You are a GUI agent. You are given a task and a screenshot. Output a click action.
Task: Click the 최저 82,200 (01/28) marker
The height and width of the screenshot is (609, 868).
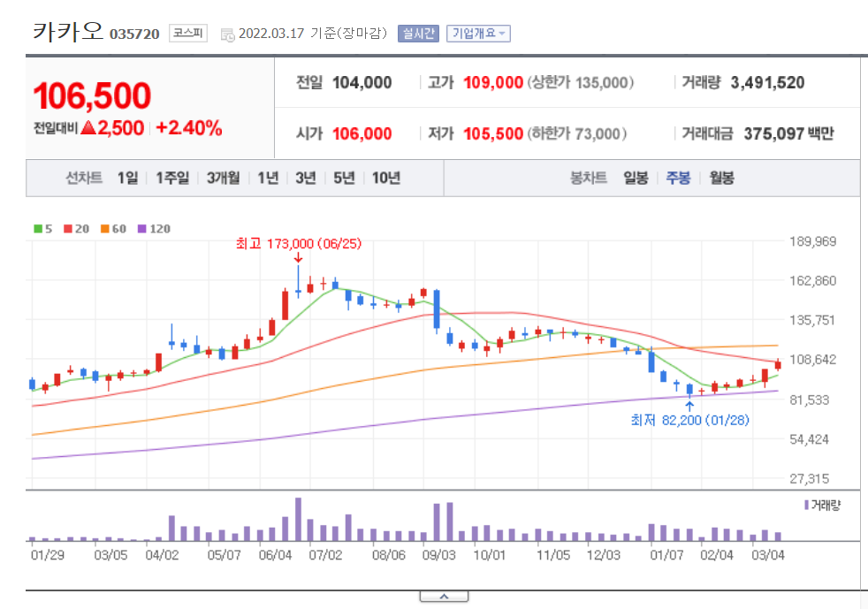tap(689, 420)
